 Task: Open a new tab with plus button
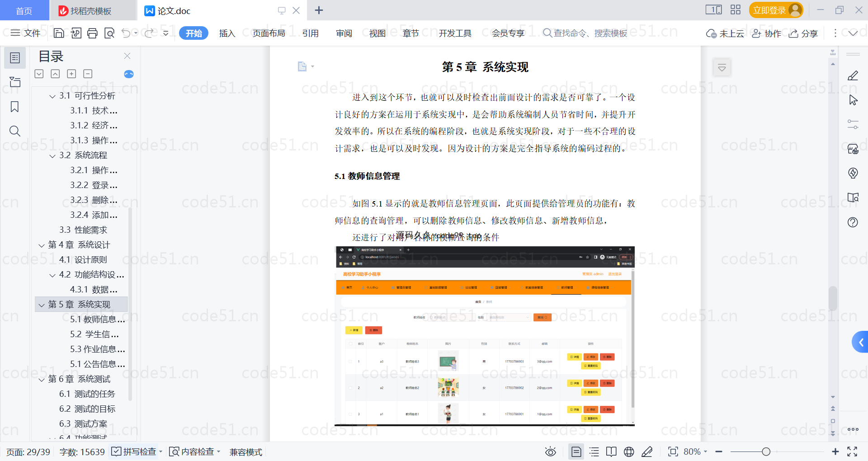click(319, 10)
